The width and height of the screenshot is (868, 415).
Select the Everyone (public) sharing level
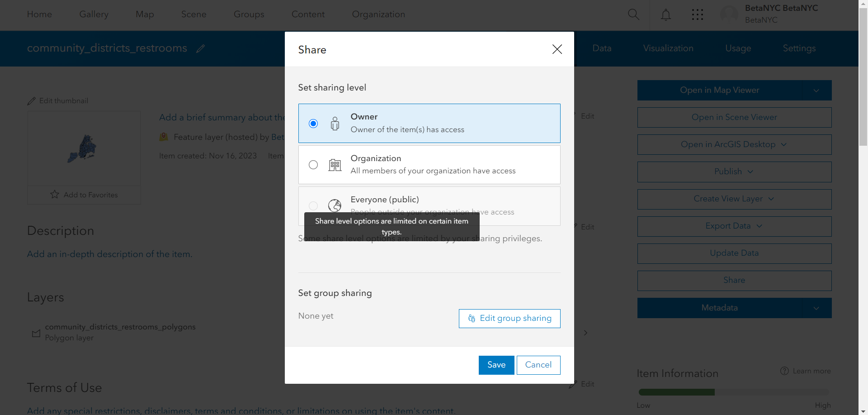pos(313,206)
